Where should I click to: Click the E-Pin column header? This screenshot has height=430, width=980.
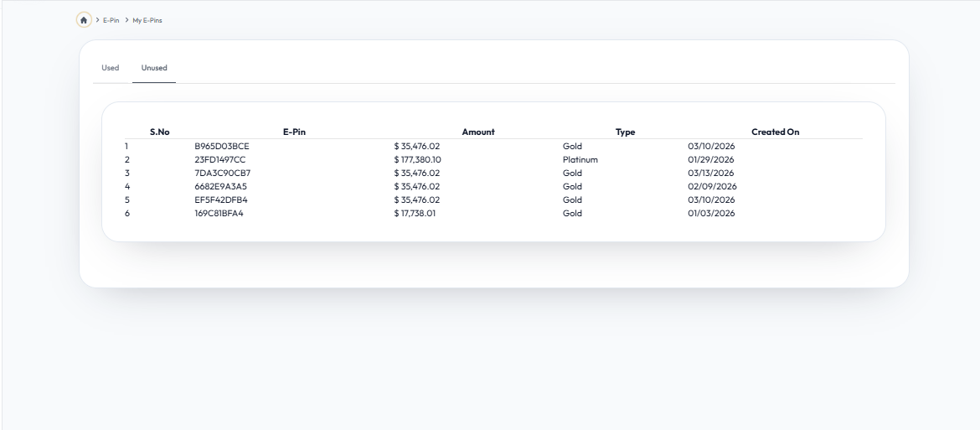coord(294,132)
